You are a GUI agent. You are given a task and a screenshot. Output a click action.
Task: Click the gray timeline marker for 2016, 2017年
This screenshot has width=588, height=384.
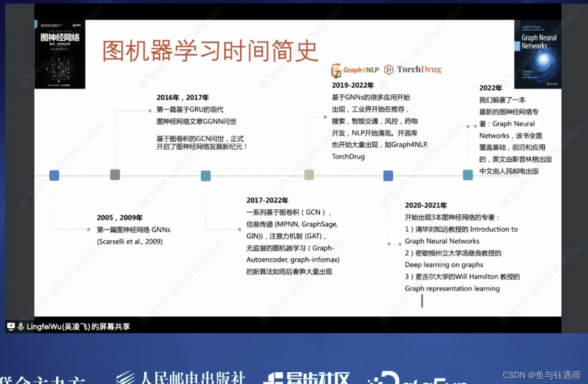pos(115,175)
